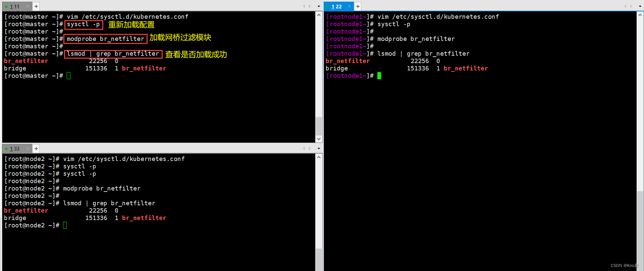Click 'lsmod | grep br_netfilter' in node2 terminal
644x271 pixels.
tap(109, 203)
